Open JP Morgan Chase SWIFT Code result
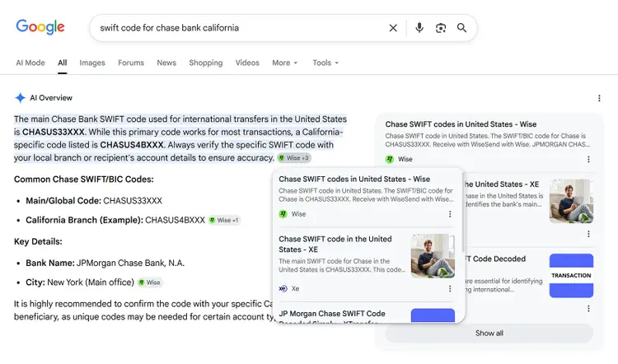The image size is (618, 364). coord(332,314)
